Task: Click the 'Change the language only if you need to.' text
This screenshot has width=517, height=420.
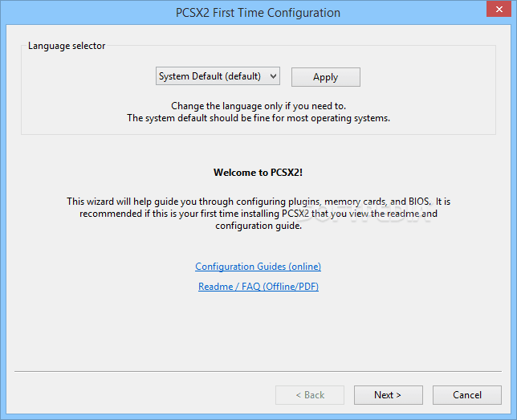Action: pyautogui.click(x=258, y=106)
